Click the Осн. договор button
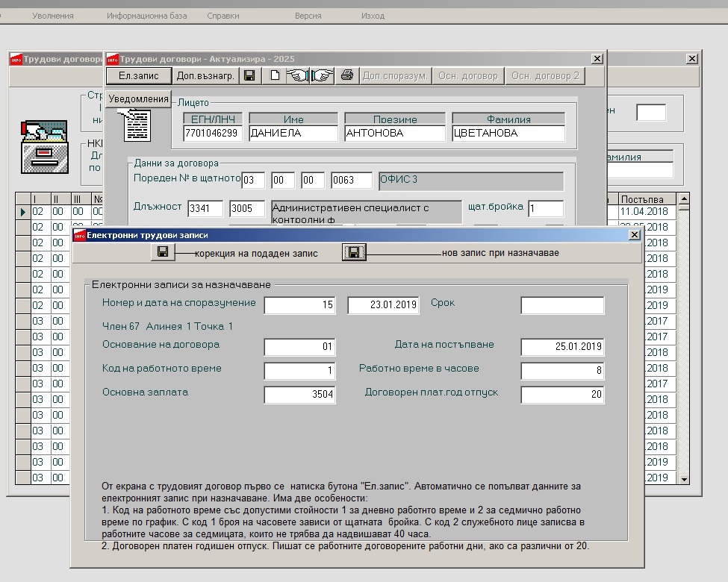 pos(468,75)
